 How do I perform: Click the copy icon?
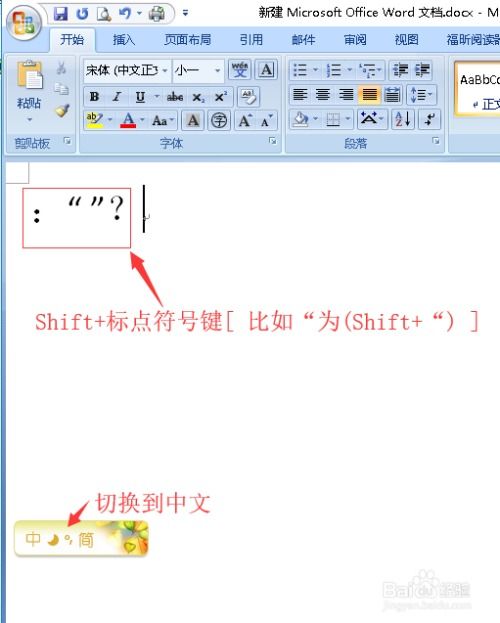tap(61, 89)
